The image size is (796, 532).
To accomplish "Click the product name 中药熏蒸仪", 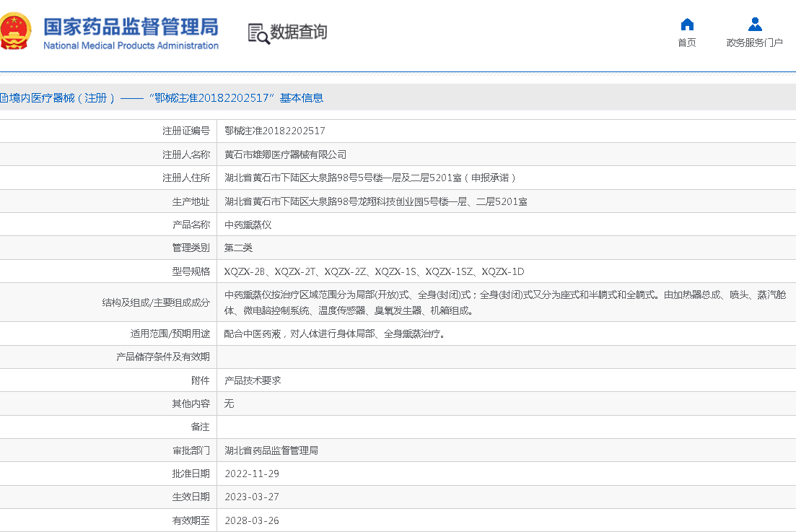I will click(248, 224).
